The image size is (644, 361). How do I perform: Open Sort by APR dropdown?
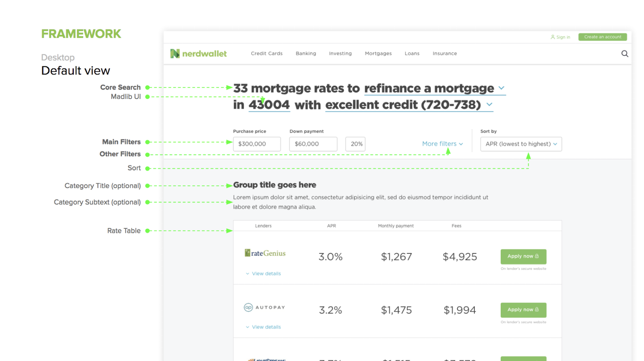click(521, 144)
